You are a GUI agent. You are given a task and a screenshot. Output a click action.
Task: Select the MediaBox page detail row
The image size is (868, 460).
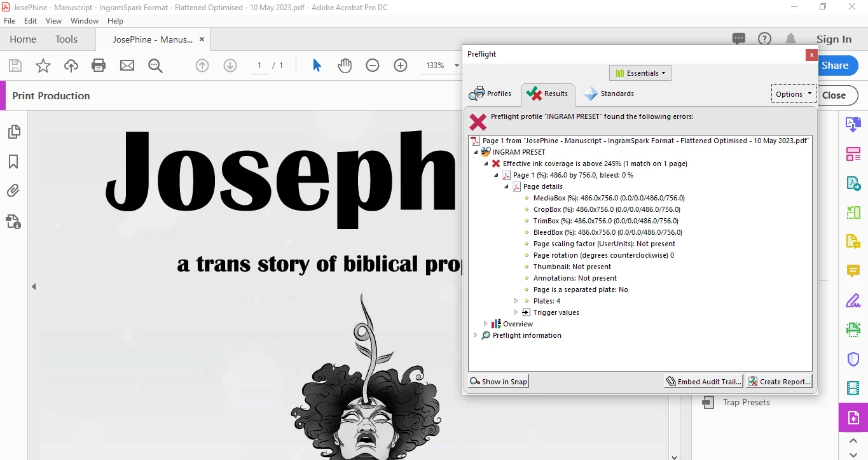pos(609,198)
